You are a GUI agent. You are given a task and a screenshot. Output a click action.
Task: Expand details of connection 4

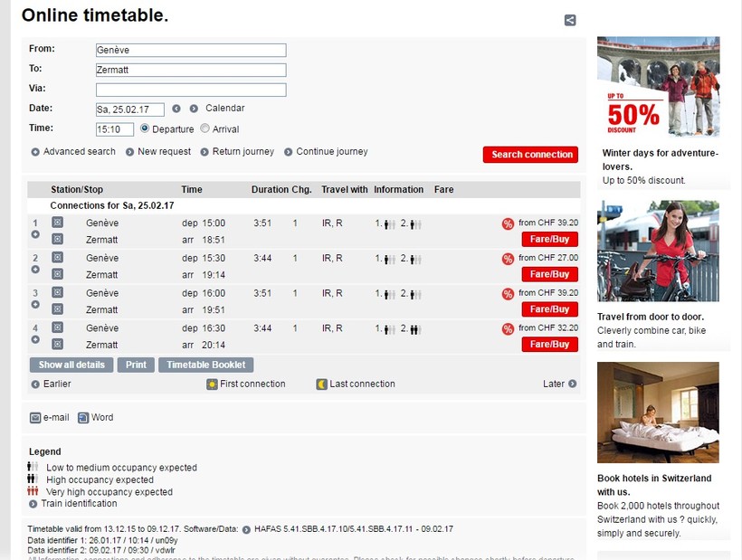point(35,339)
